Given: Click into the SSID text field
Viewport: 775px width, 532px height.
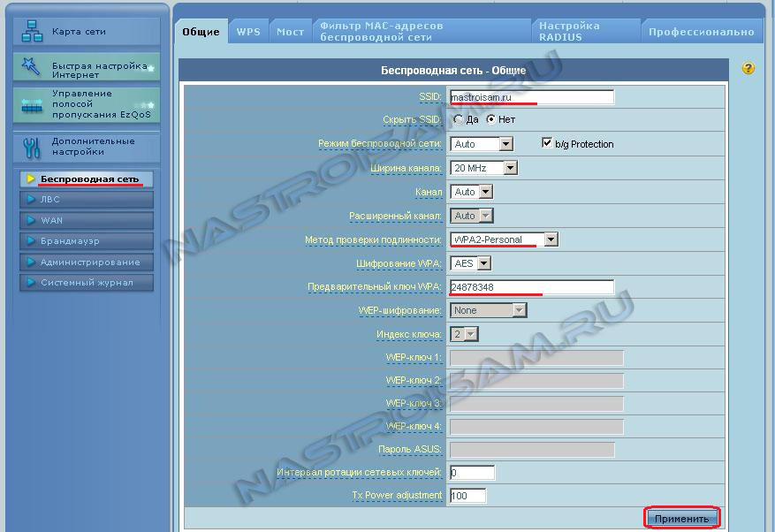Looking at the screenshot, I should 530,96.
